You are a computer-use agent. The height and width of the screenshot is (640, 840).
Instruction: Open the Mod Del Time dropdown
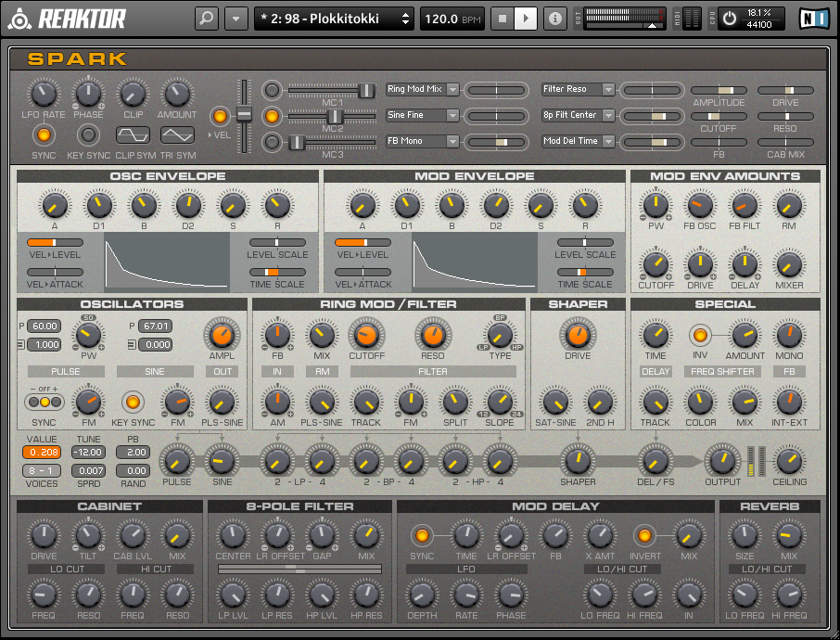coord(578,141)
